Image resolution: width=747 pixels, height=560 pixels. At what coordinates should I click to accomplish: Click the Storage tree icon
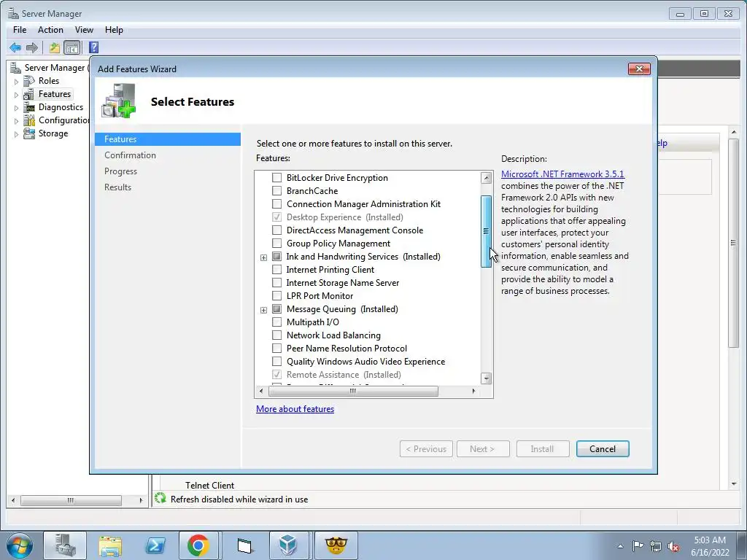(x=29, y=133)
